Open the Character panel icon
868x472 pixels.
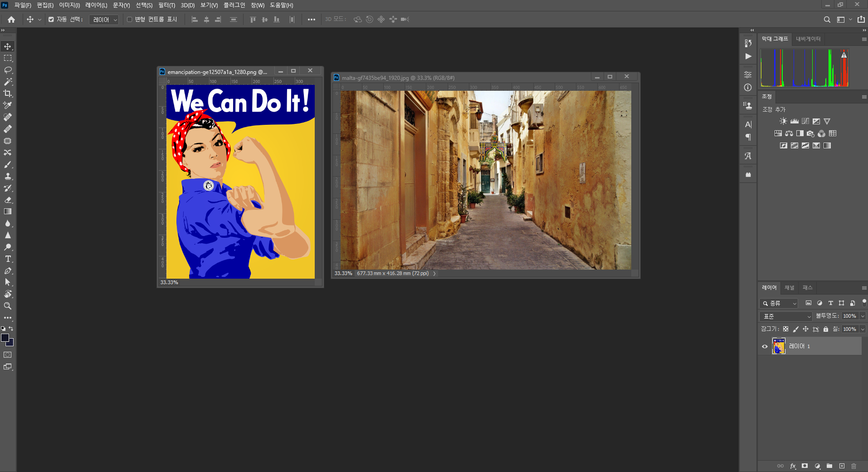point(748,124)
